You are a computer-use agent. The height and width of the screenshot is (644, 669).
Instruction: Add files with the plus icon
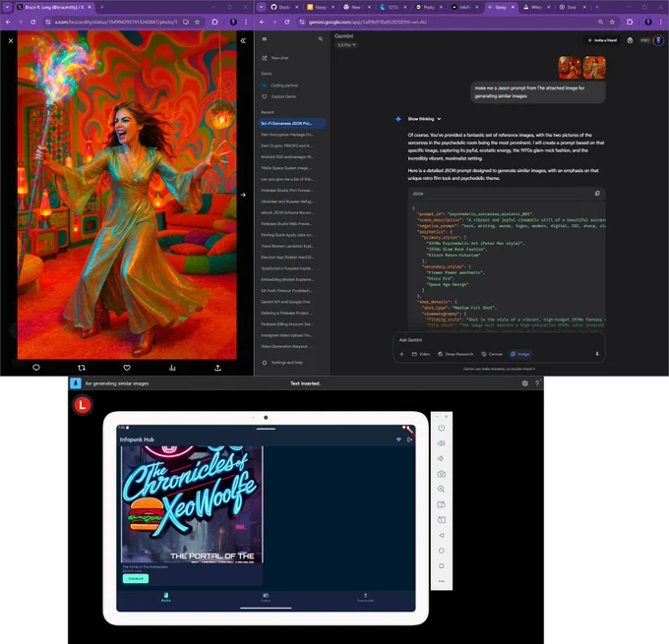pyautogui.click(x=401, y=354)
